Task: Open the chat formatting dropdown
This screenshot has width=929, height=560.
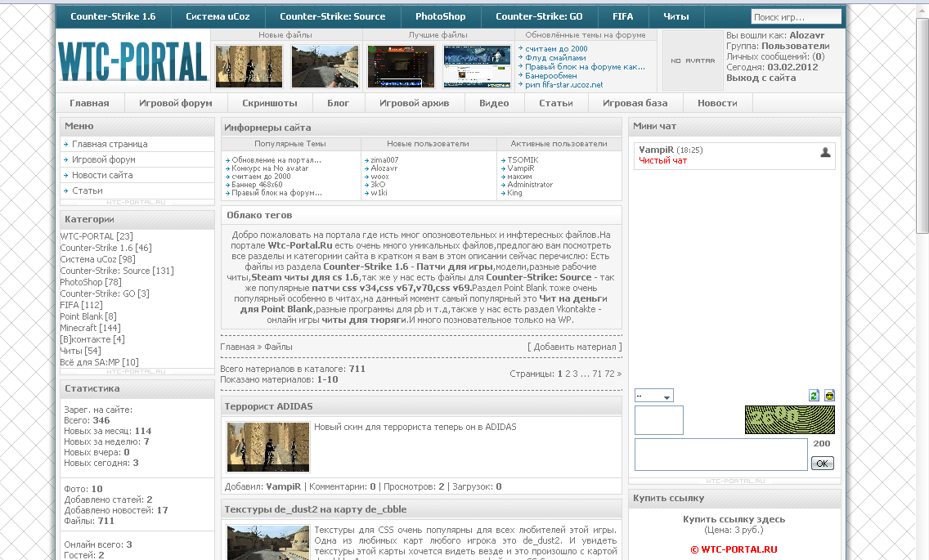Action: [x=653, y=395]
